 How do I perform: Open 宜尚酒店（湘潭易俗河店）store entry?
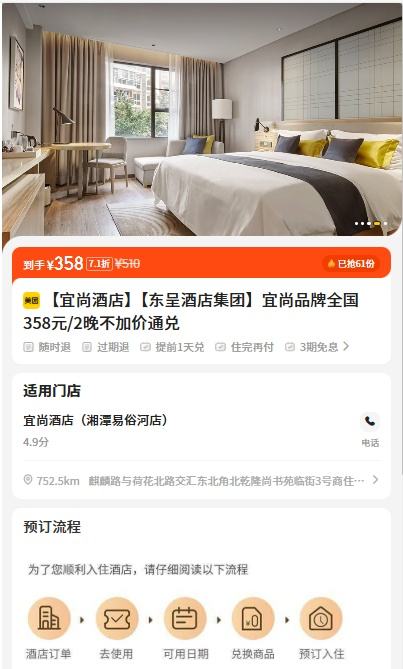pyautogui.click(x=96, y=421)
